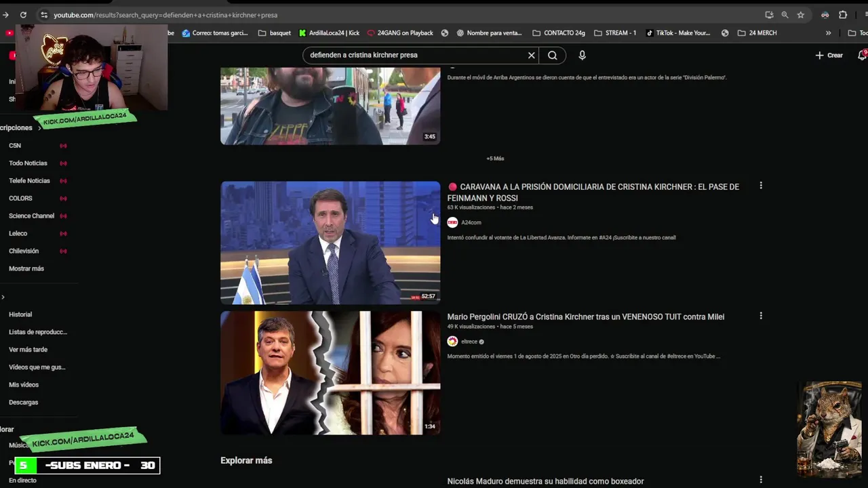Click the globe bookmark before '24 MERCH'
This screenshot has width=868, height=488.
pyautogui.click(x=725, y=33)
